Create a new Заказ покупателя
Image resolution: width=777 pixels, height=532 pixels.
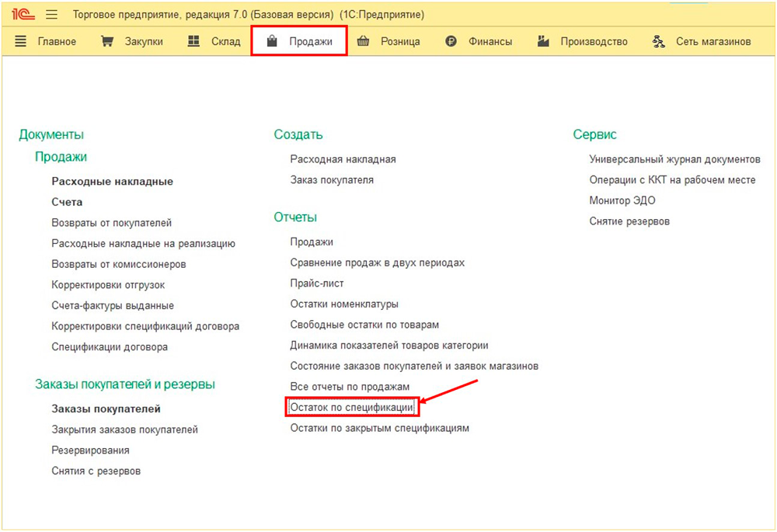(x=332, y=179)
